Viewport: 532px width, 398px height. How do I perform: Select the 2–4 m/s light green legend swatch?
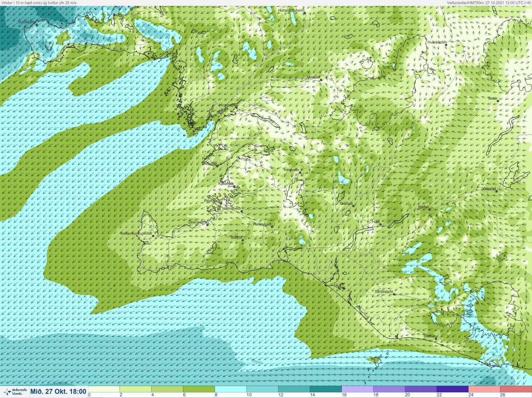[135, 389]
